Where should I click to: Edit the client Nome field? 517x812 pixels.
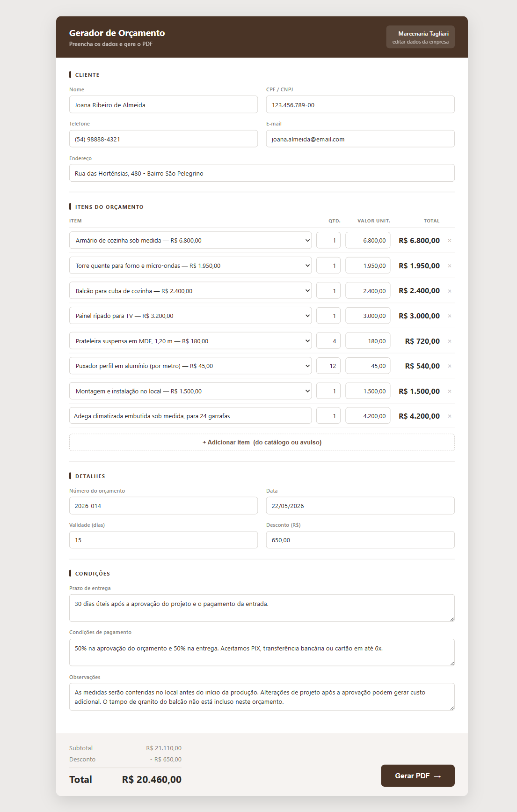click(163, 104)
